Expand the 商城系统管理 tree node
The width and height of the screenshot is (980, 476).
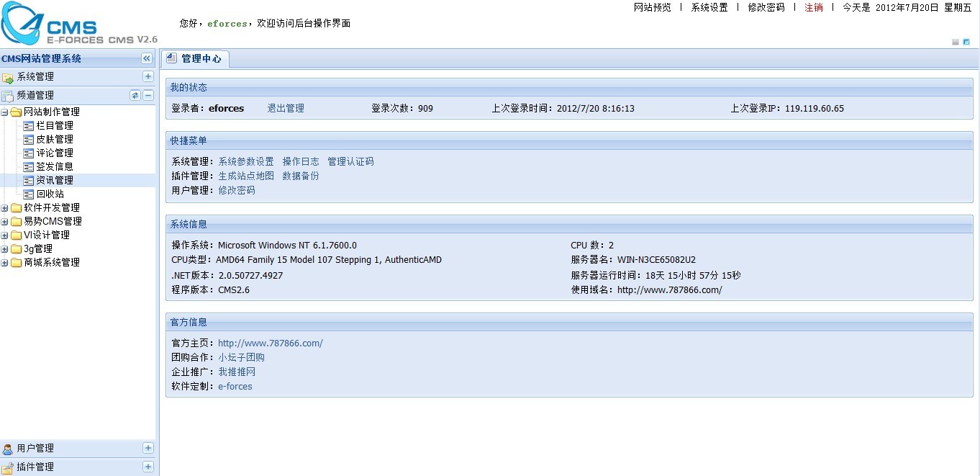coord(6,262)
